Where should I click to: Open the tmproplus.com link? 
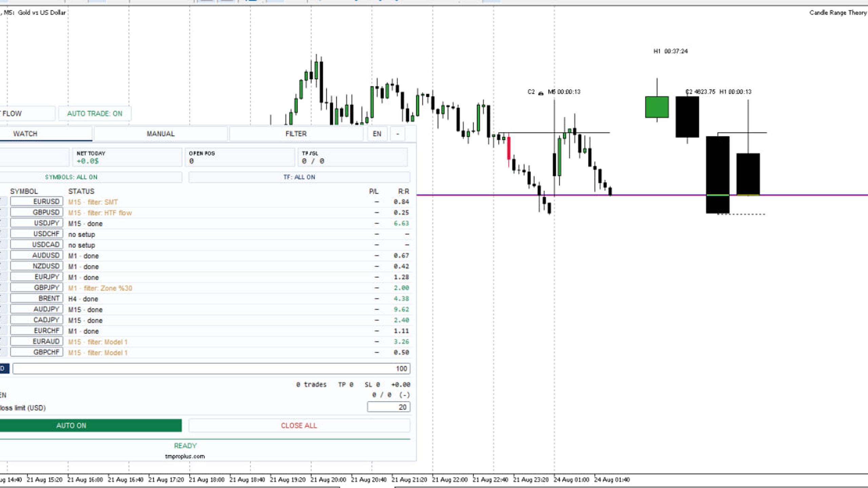pos(185,456)
